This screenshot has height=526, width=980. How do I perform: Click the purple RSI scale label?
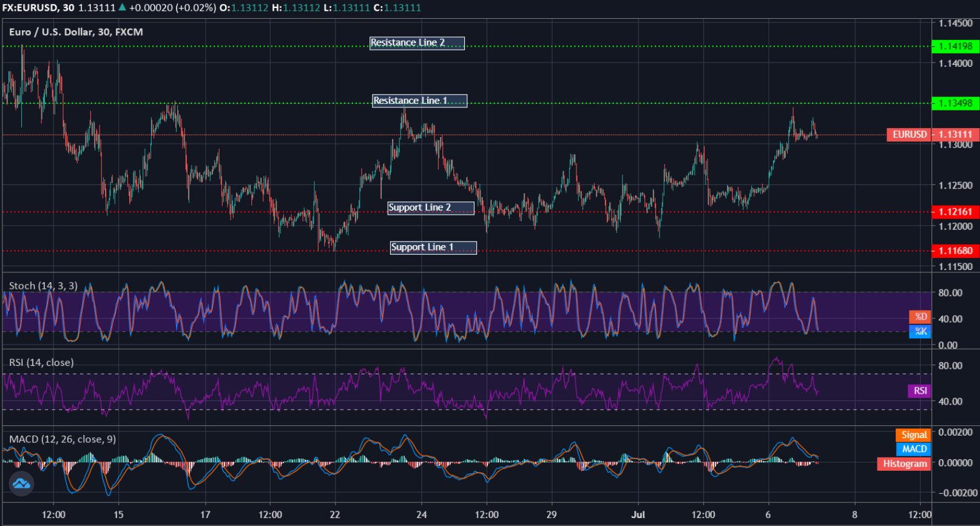pos(919,391)
